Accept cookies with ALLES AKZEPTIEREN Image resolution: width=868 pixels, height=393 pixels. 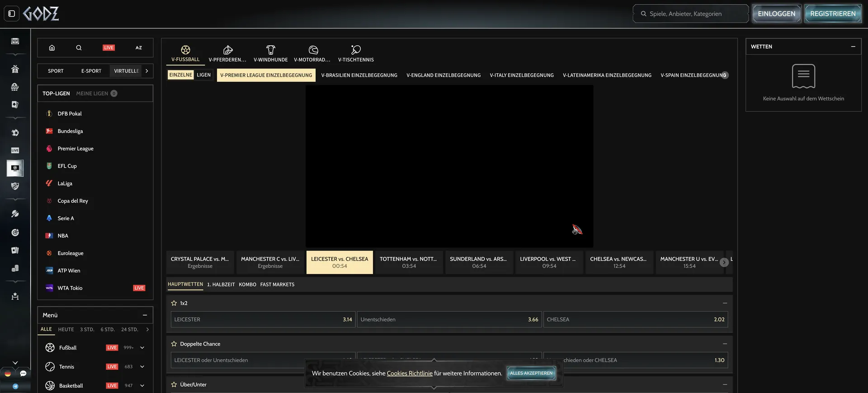click(531, 373)
